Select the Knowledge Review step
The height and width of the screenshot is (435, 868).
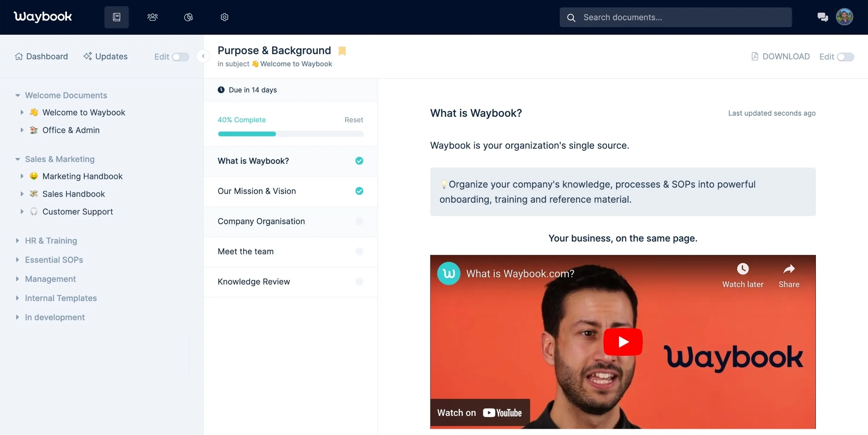pos(254,281)
